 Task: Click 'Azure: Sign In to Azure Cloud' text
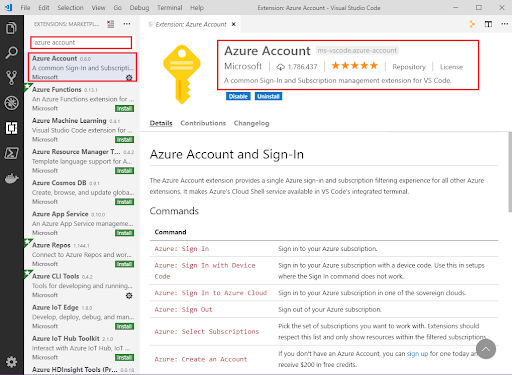(x=211, y=293)
